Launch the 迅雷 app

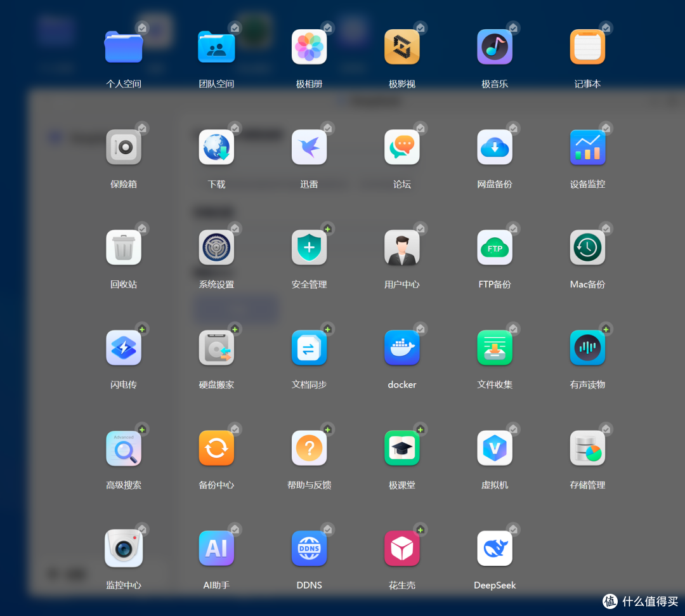coord(310,147)
